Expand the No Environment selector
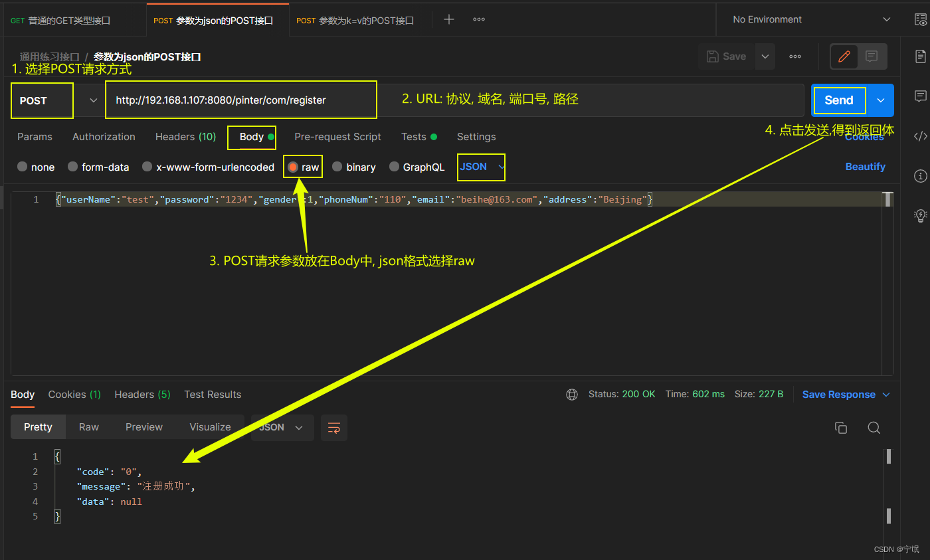This screenshot has height=560, width=930. (812, 20)
